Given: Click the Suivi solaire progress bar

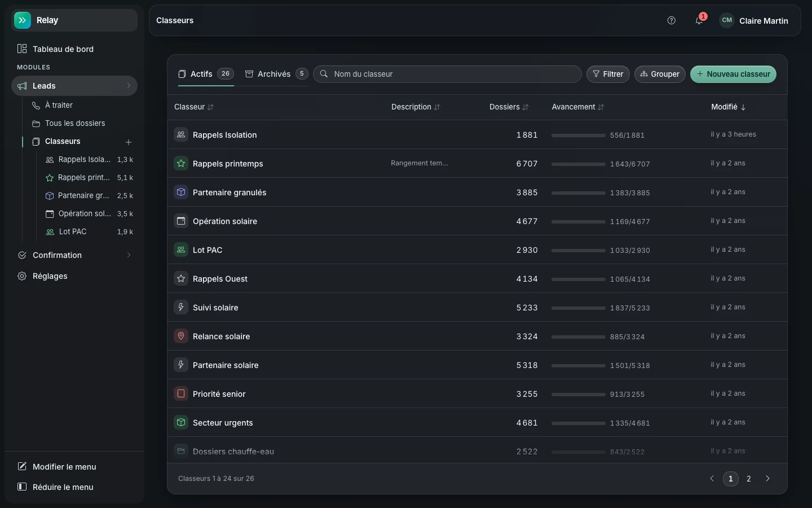Looking at the screenshot, I should click(578, 308).
